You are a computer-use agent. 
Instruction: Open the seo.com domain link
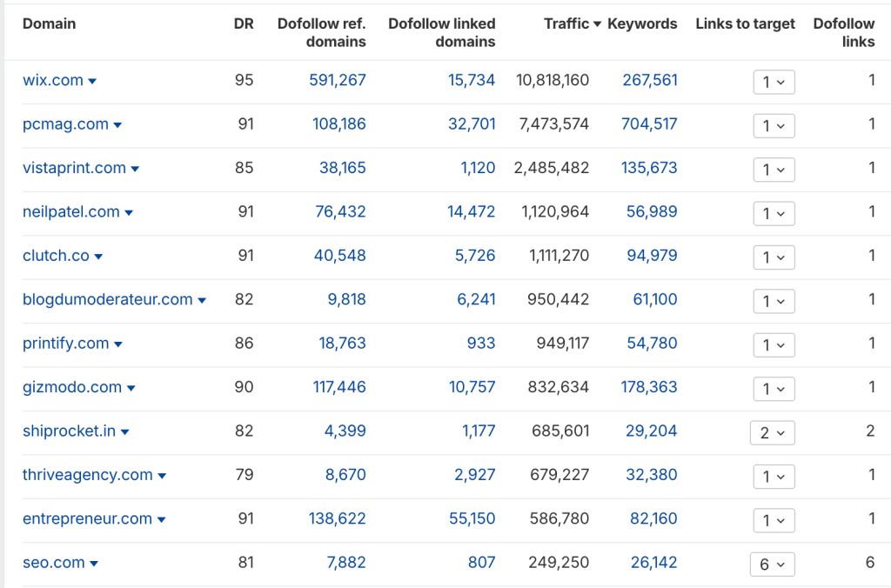53,563
